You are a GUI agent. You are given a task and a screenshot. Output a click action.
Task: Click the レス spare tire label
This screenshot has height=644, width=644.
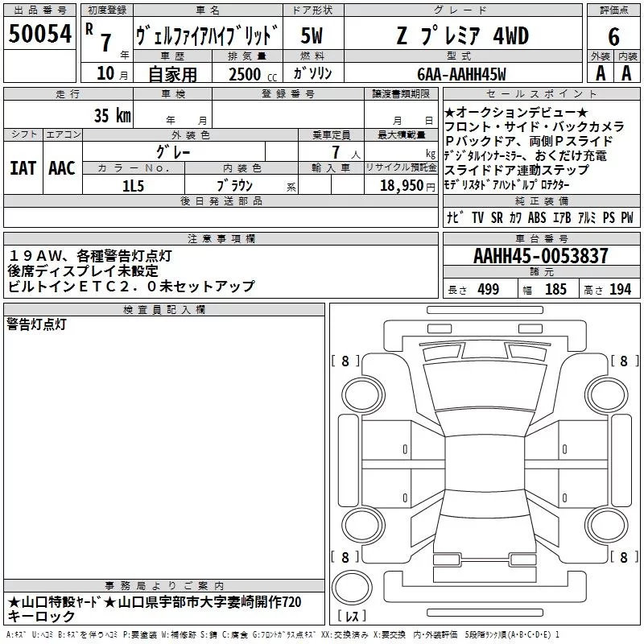pos(352,616)
